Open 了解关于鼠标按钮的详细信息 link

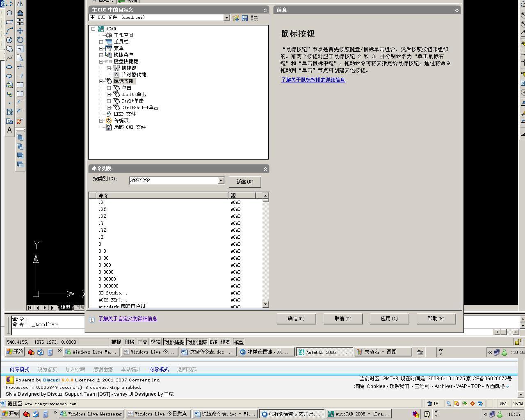tap(313, 80)
